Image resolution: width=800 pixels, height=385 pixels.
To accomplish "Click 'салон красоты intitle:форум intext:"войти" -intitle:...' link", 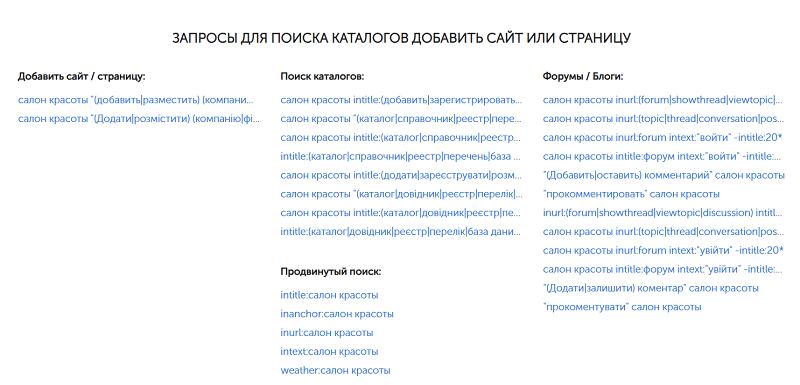I will 663,157.
